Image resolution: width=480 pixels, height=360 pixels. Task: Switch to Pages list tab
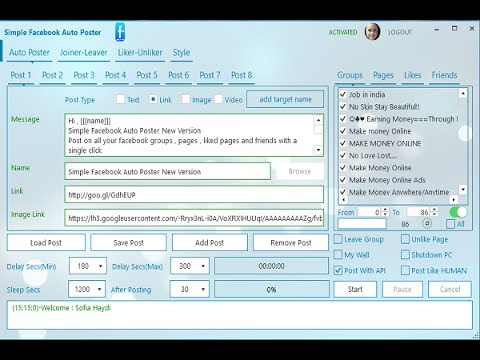click(x=383, y=75)
